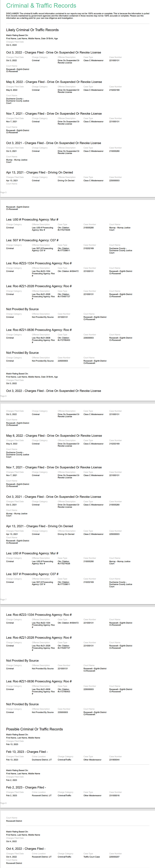Viewport: 155px width, 868px height.
Task: Click the Duchesne District, UT crime location
Action: point(42,760)
